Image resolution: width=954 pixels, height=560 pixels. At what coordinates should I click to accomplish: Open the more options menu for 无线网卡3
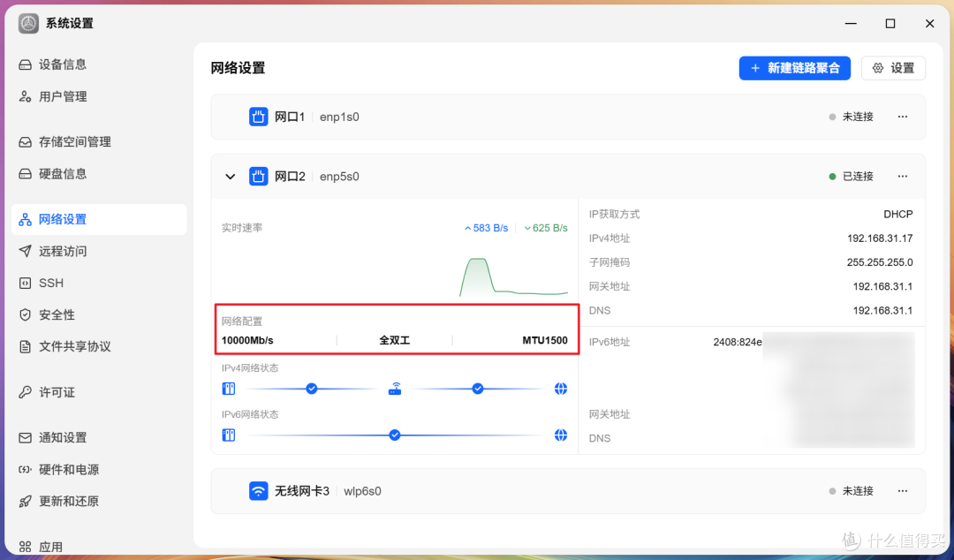[x=902, y=491]
